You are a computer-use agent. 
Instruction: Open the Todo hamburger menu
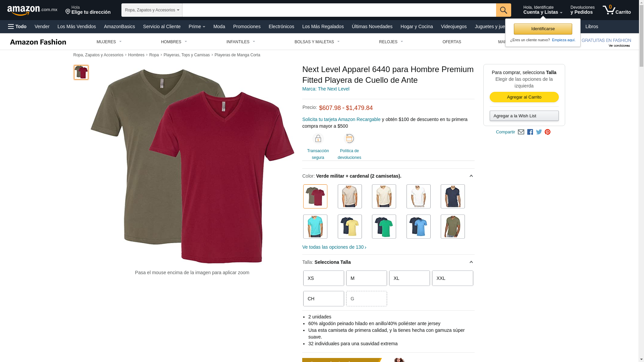17,26
